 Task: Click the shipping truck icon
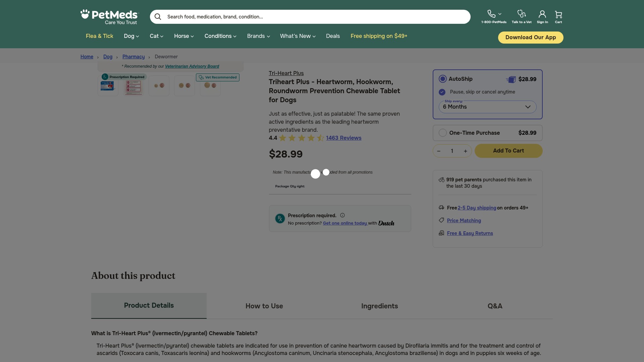pos(441,208)
